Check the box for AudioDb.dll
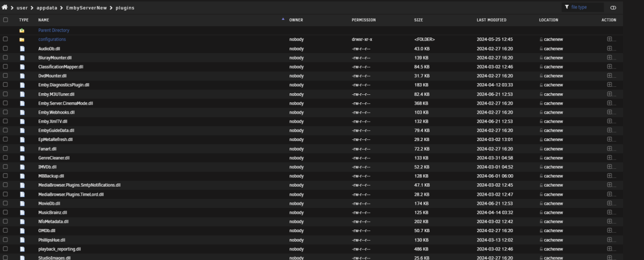The height and width of the screenshot is (260, 644). click(5, 49)
